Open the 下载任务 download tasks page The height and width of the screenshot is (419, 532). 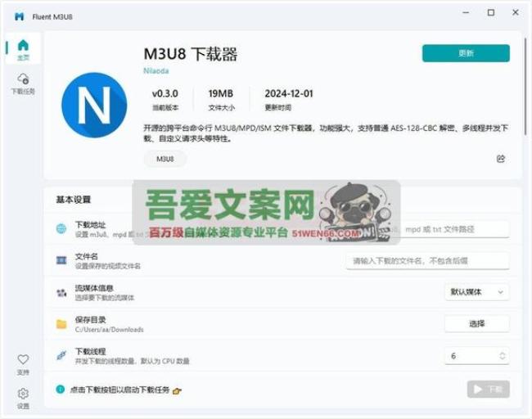(x=23, y=83)
